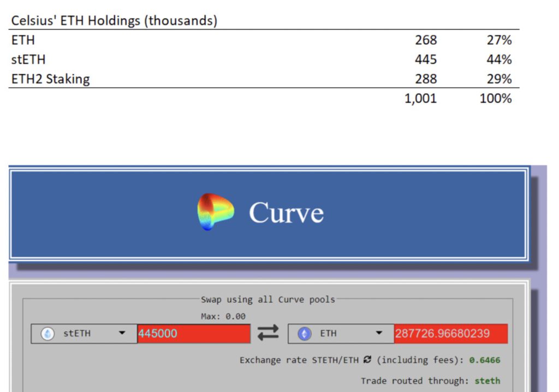
Task: Expand the stETH source token dropdown arrow
Action: point(122,333)
